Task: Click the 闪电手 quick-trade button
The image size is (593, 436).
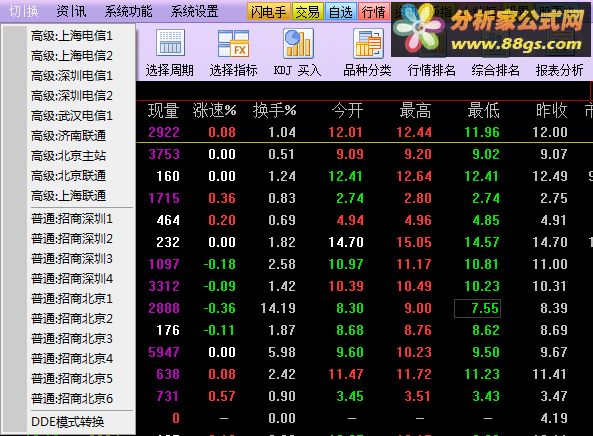Action: pyautogui.click(x=269, y=11)
